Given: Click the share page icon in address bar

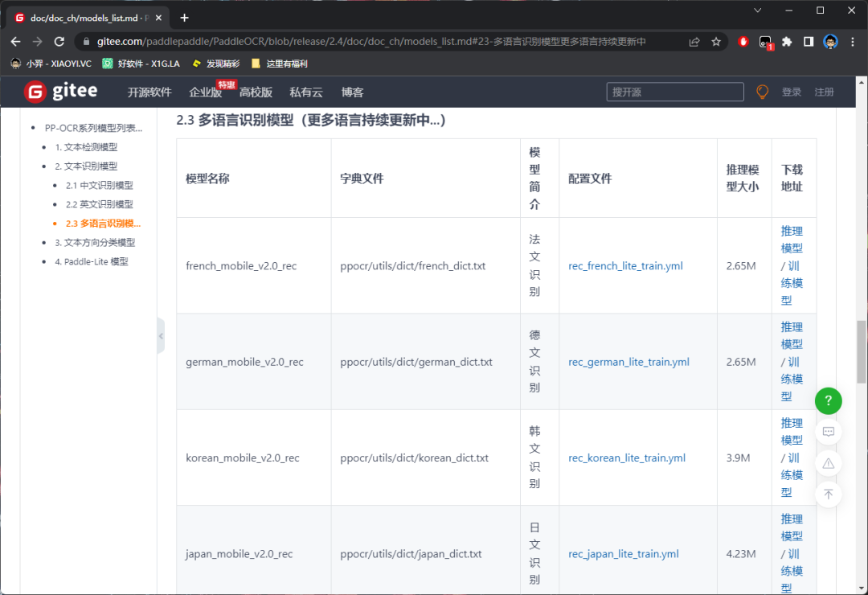Looking at the screenshot, I should tap(694, 42).
